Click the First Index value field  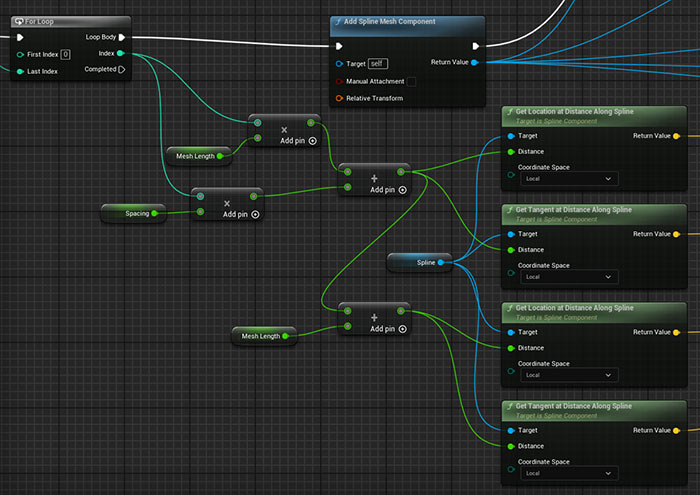click(x=65, y=54)
